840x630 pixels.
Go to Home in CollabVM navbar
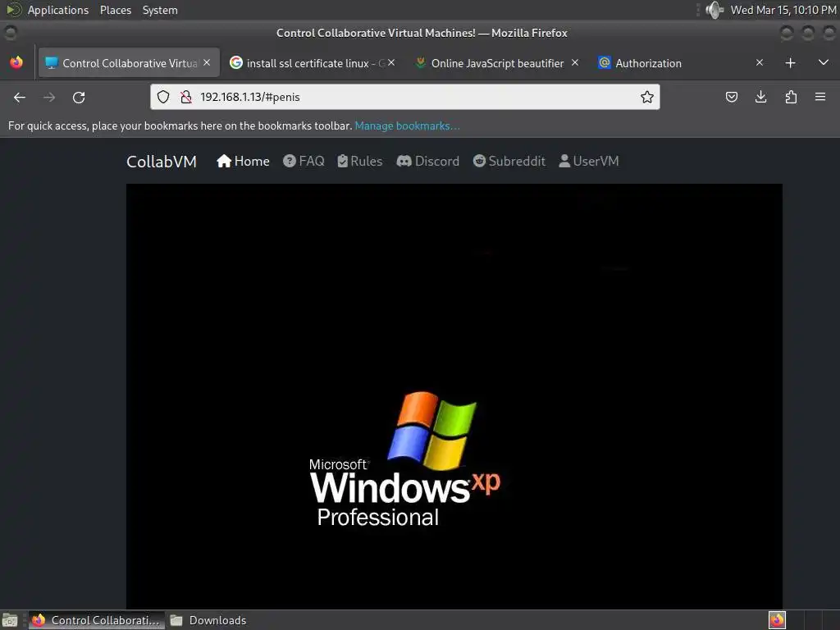click(x=243, y=162)
